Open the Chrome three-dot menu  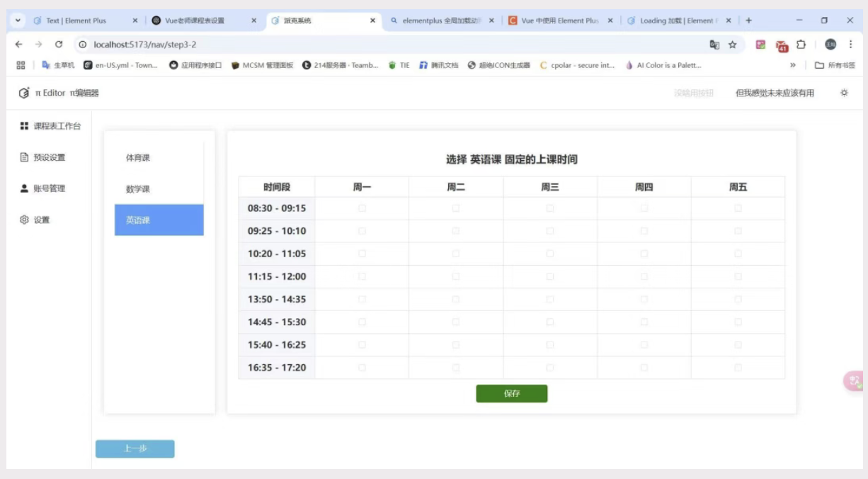coord(850,45)
